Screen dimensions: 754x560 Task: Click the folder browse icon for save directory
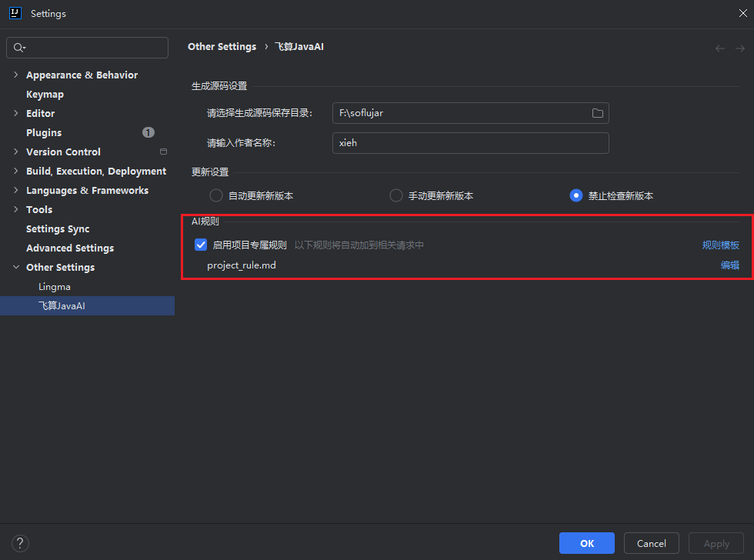coord(597,113)
